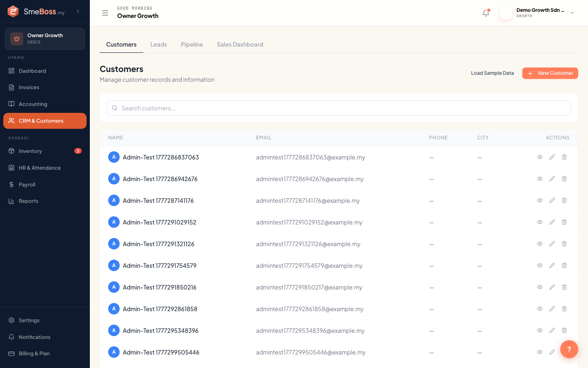
Task: Open the notifications bell in header
Action: 486,13
